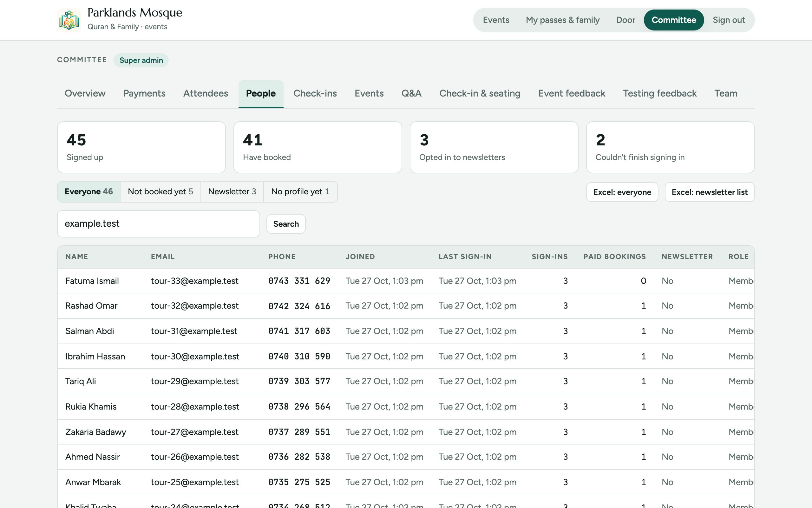Focus the search field containing example.test
The width and height of the screenshot is (812, 508).
[x=158, y=224]
